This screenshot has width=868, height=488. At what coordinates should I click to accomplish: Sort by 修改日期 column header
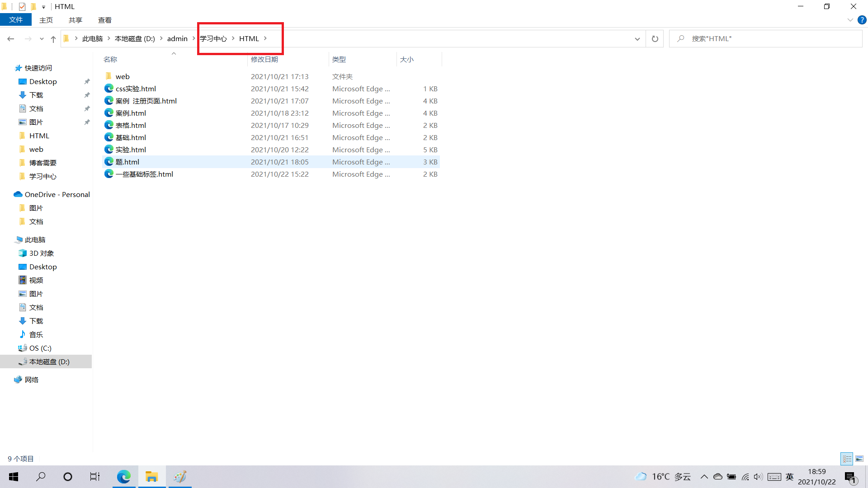pyautogui.click(x=264, y=59)
